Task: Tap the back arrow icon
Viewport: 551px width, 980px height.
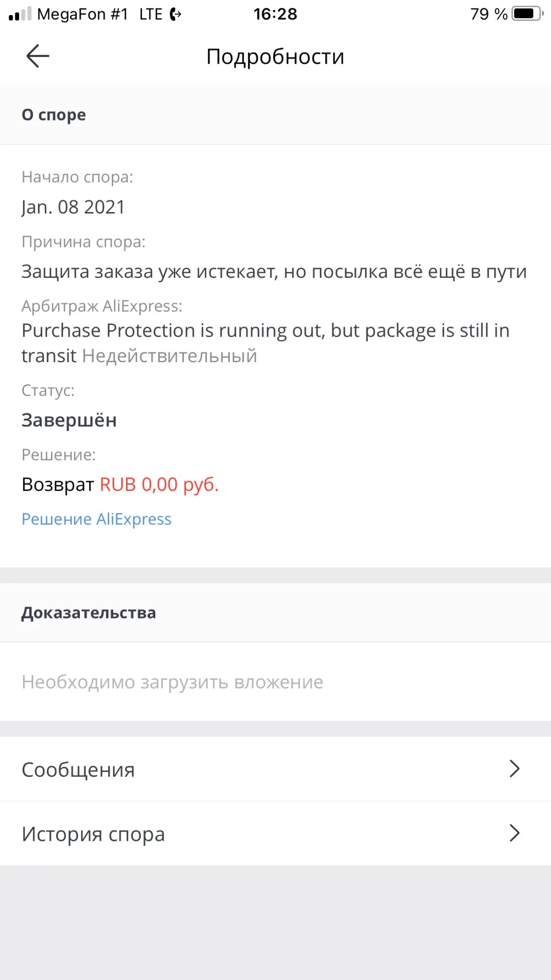Action: pyautogui.click(x=38, y=56)
